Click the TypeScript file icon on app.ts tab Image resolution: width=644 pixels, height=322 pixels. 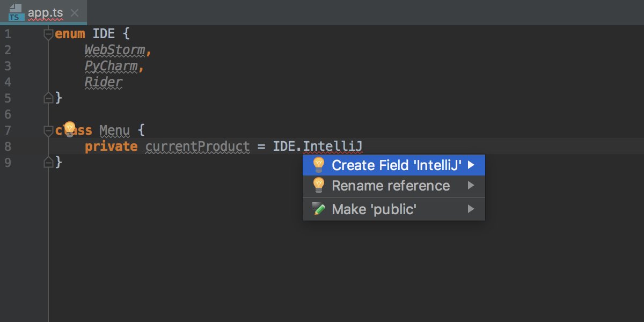(x=16, y=12)
